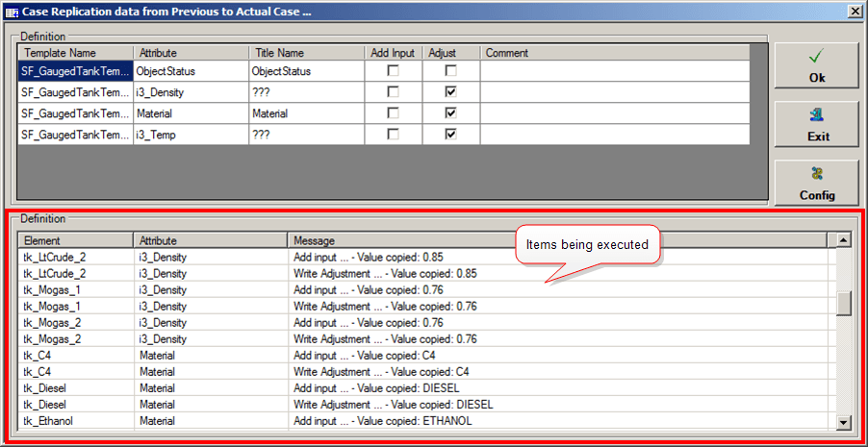
Task: Click the Config gear icon
Action: coord(817,174)
